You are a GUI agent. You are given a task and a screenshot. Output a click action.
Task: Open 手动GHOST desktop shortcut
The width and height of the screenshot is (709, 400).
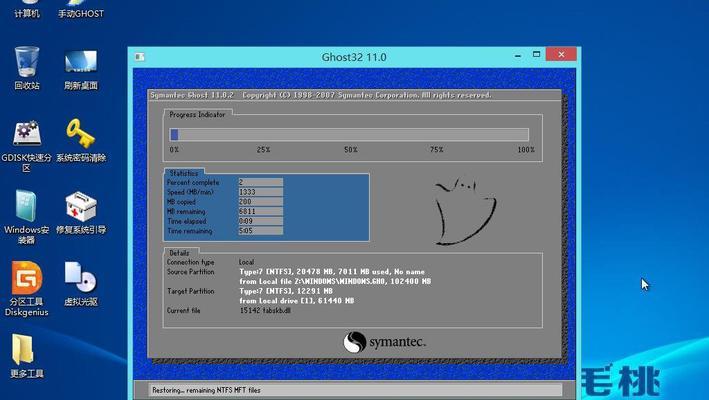(x=80, y=10)
